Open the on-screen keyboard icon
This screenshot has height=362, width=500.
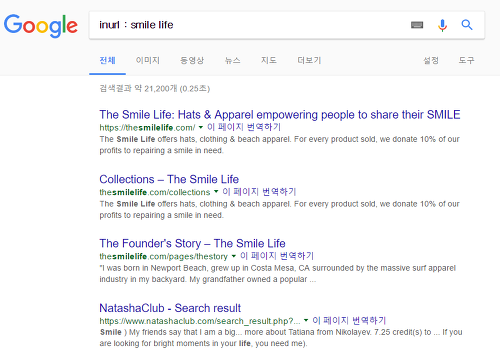[x=417, y=25]
